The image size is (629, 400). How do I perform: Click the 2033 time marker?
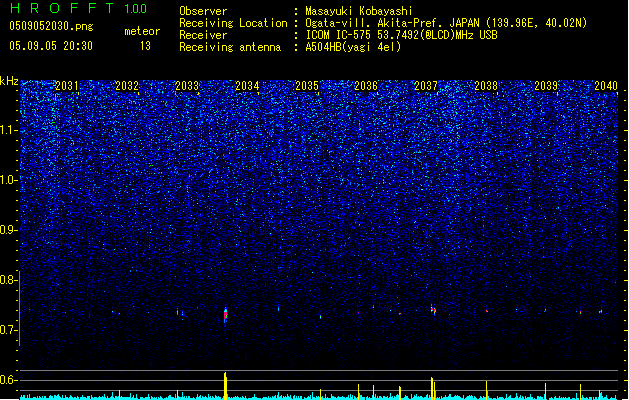[187, 85]
